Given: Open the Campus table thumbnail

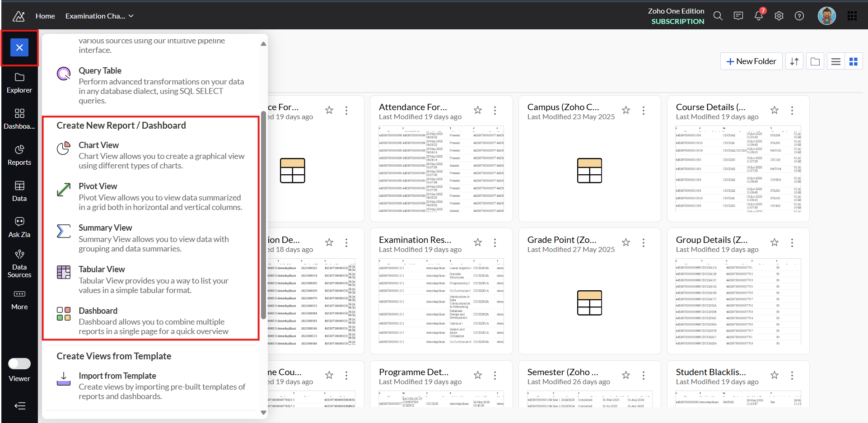Looking at the screenshot, I should (589, 171).
